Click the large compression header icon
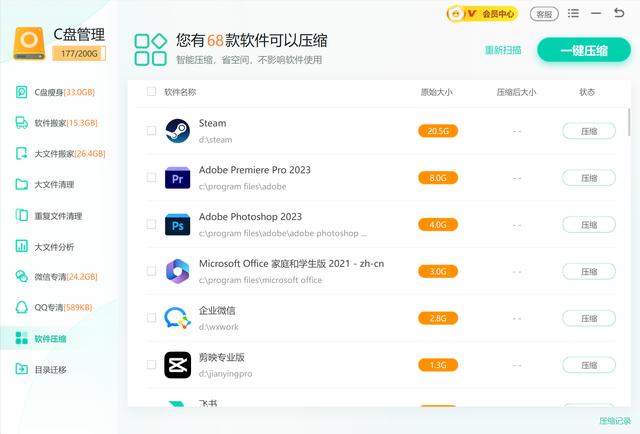 click(x=151, y=50)
